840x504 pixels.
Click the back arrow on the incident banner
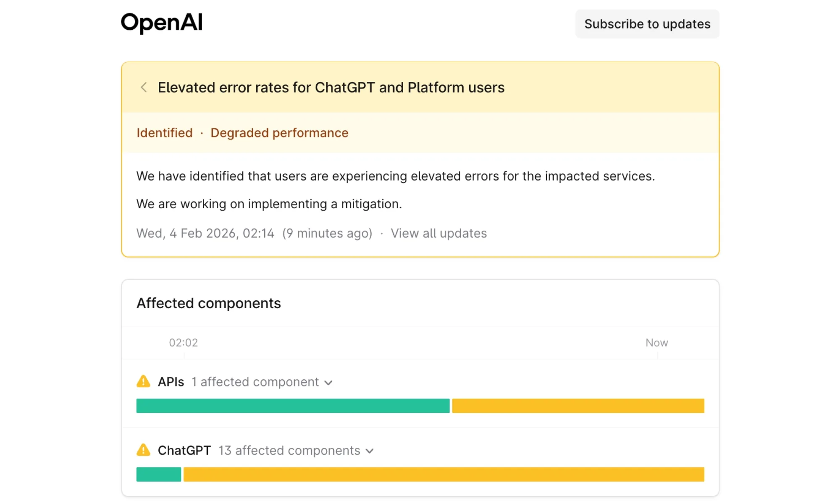[144, 87]
